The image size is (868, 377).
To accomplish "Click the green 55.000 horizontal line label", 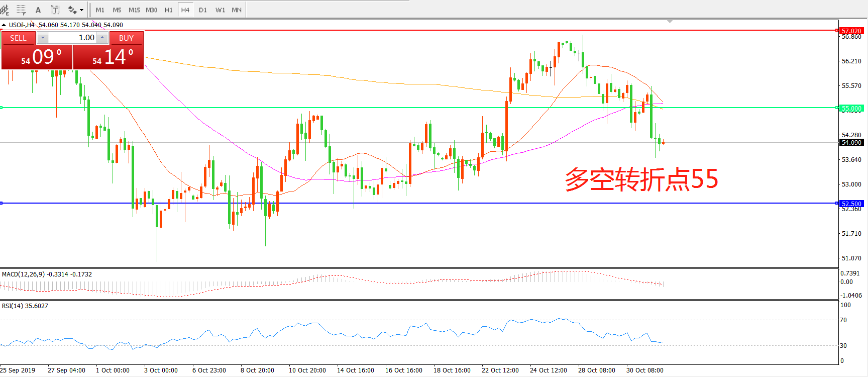I will (851, 108).
